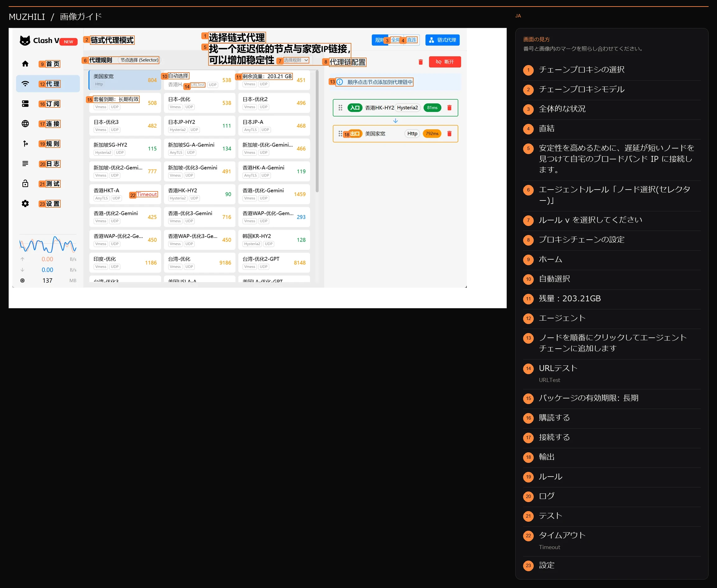Click legend item 22 タイムアウト

tap(612, 541)
